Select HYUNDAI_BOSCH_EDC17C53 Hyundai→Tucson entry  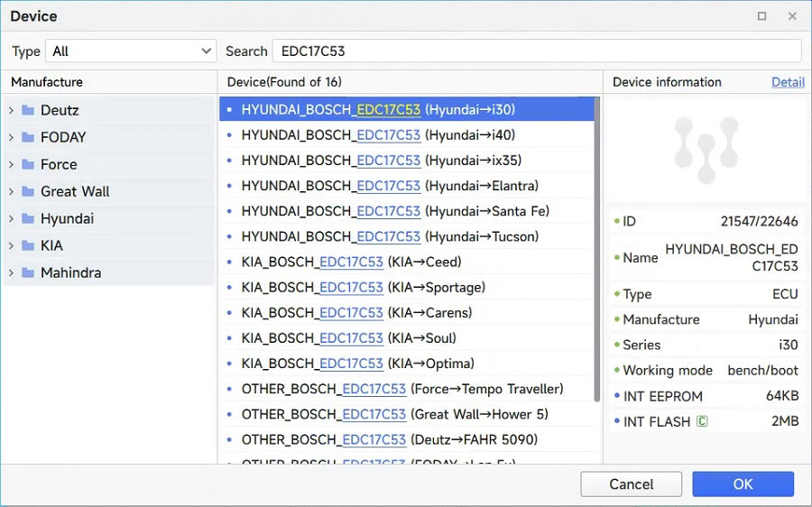(390, 236)
